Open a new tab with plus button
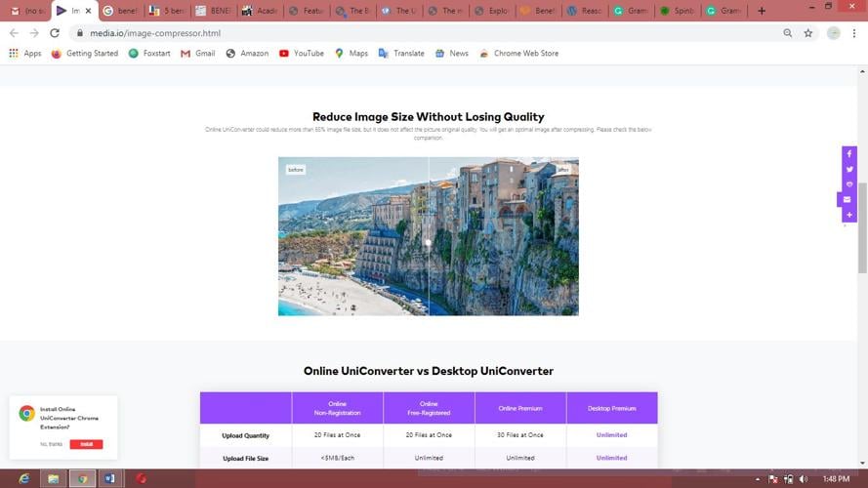Viewport: 868px width, 488px height. click(x=762, y=11)
